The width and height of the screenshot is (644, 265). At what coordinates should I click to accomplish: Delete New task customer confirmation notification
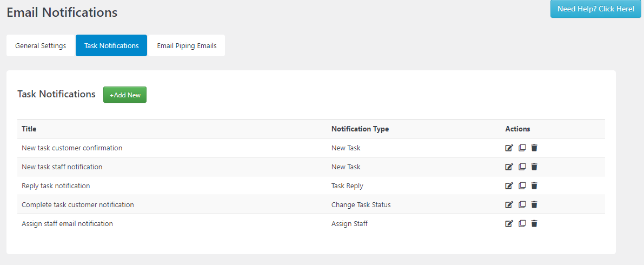534,148
